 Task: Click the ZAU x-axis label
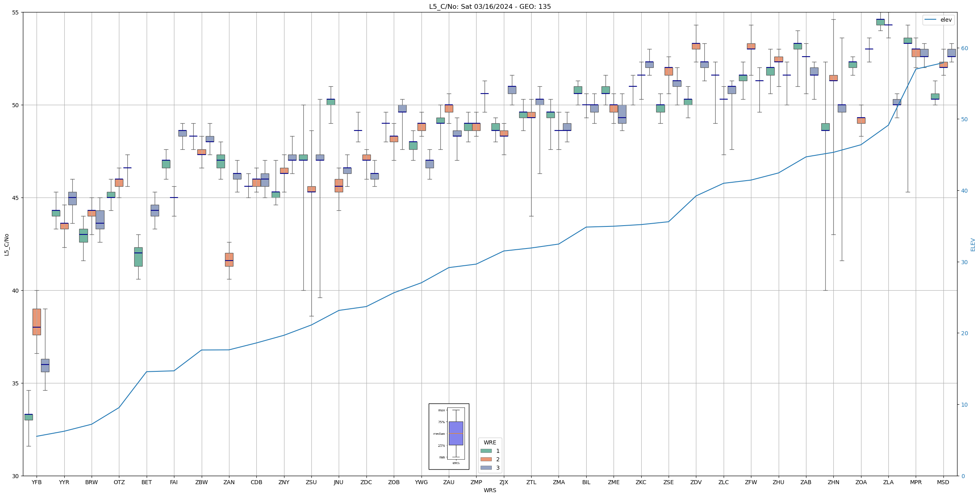(x=449, y=482)
